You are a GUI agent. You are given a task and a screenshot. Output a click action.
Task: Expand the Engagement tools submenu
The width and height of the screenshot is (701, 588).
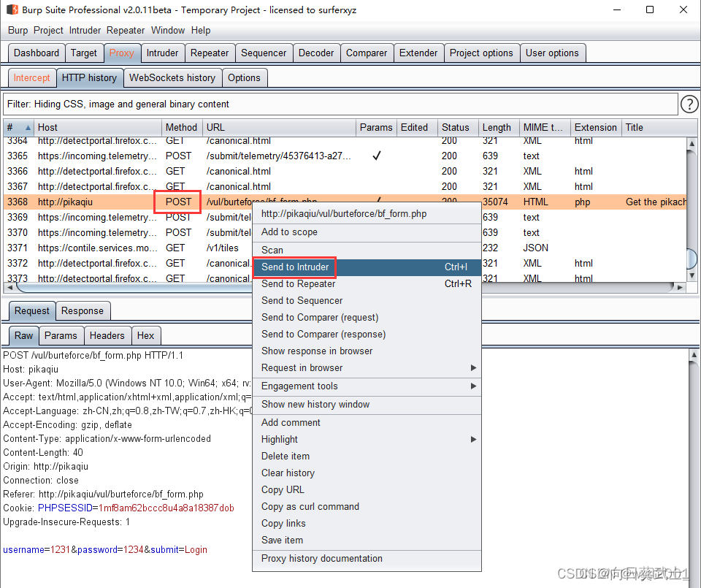pyautogui.click(x=367, y=386)
